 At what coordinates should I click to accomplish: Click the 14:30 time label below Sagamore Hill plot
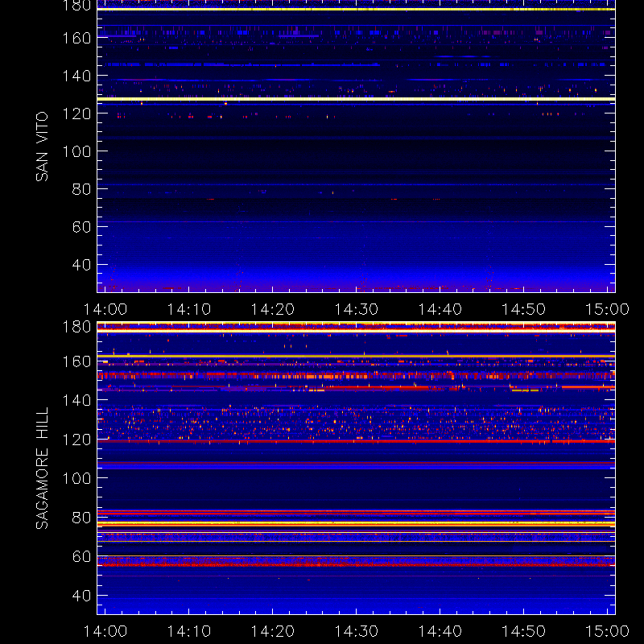[x=356, y=631]
